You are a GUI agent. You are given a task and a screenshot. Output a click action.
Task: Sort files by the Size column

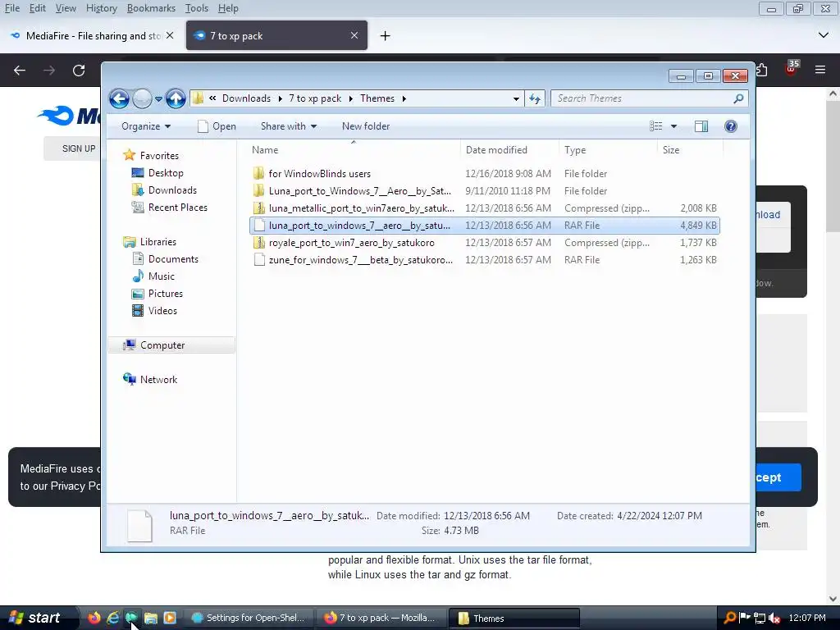(690, 150)
